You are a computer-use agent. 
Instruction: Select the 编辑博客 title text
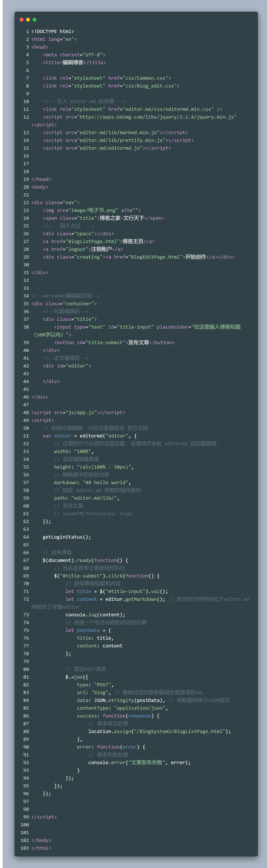[x=73, y=62]
